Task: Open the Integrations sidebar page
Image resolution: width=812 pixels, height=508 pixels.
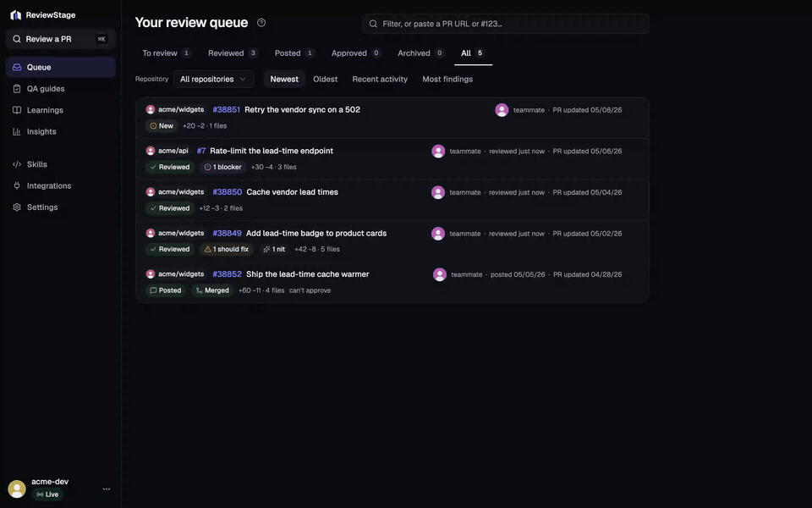Action: click(61, 185)
